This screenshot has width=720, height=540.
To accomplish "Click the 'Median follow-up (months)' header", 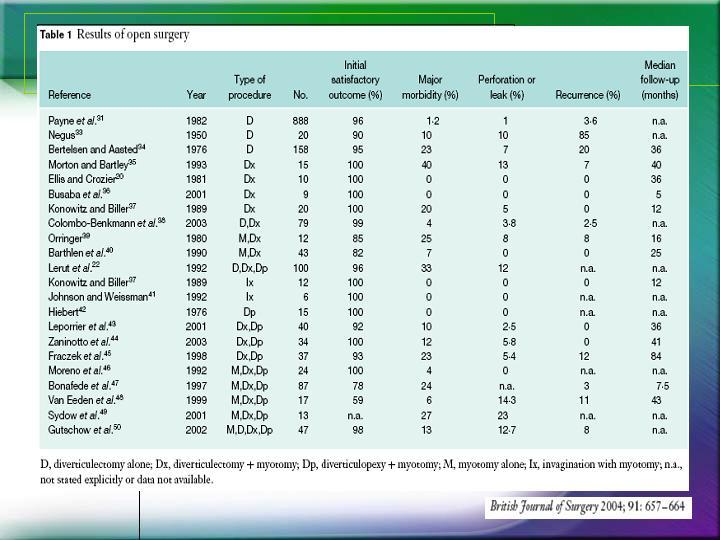I will tap(660, 80).
